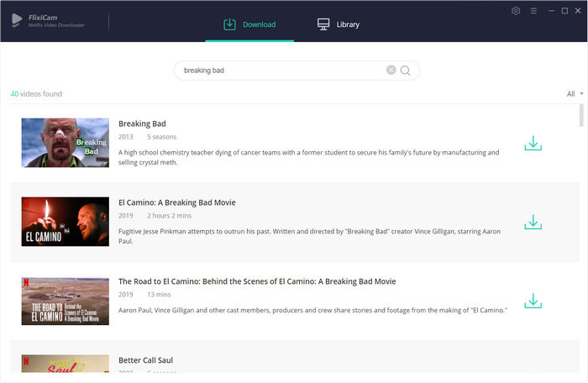
Task: Open the Breaking Bad thumbnail
Action: coord(66,143)
